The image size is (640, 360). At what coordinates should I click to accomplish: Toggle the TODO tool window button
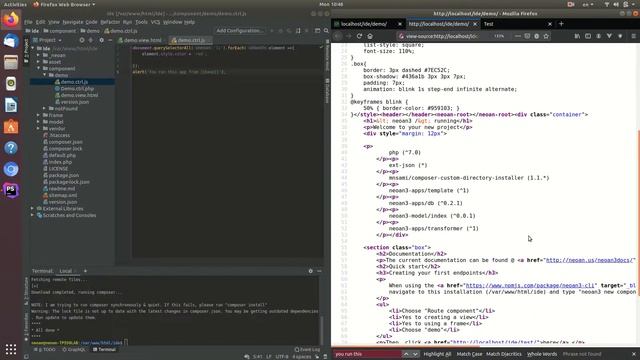tap(44, 349)
